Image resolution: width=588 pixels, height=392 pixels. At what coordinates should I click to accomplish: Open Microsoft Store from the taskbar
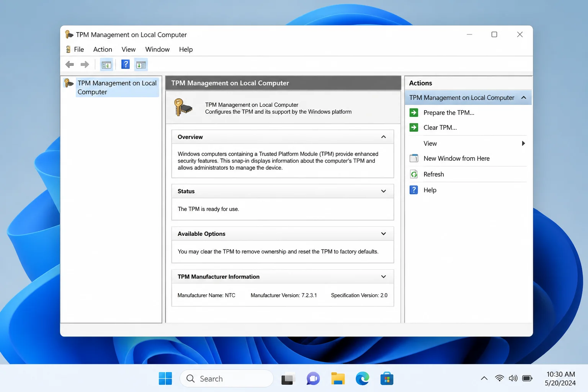[387, 379]
